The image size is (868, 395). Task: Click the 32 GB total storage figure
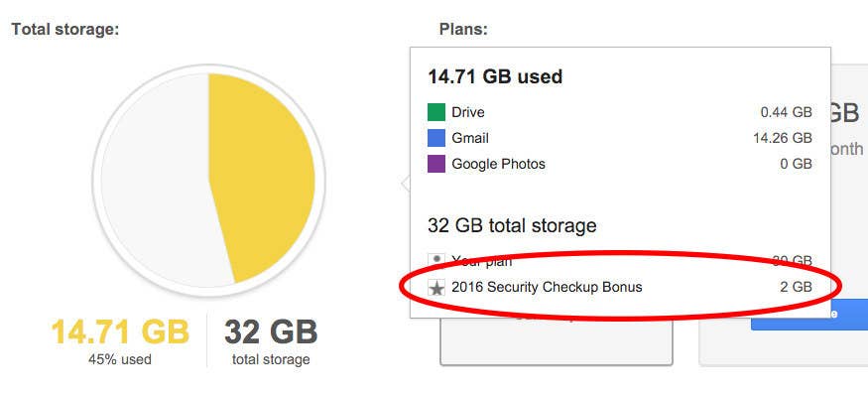tap(271, 331)
